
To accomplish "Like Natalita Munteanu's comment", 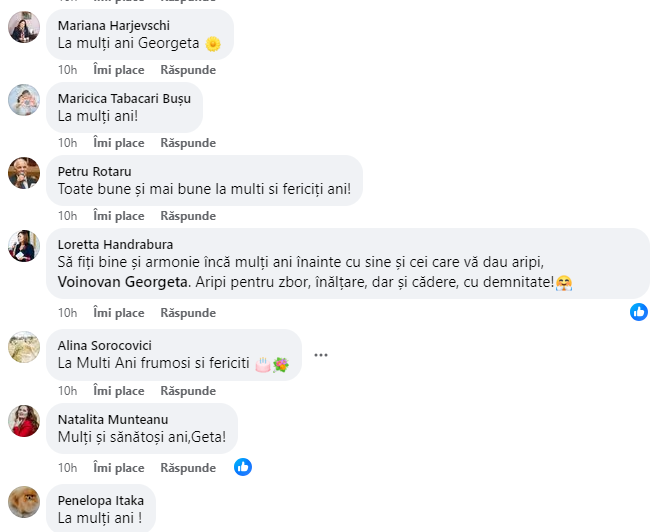I will (118, 467).
